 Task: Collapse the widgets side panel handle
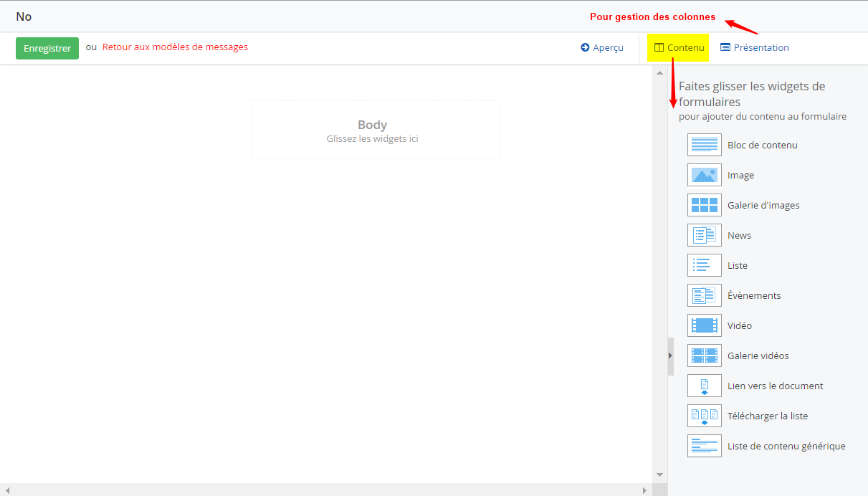pyautogui.click(x=670, y=356)
